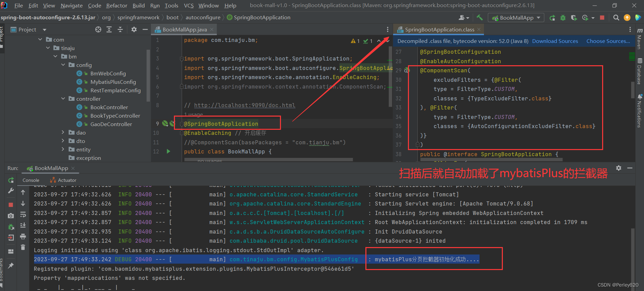Open the Navigate menu
Viewport: 644px width, 291px height.
click(72, 5)
